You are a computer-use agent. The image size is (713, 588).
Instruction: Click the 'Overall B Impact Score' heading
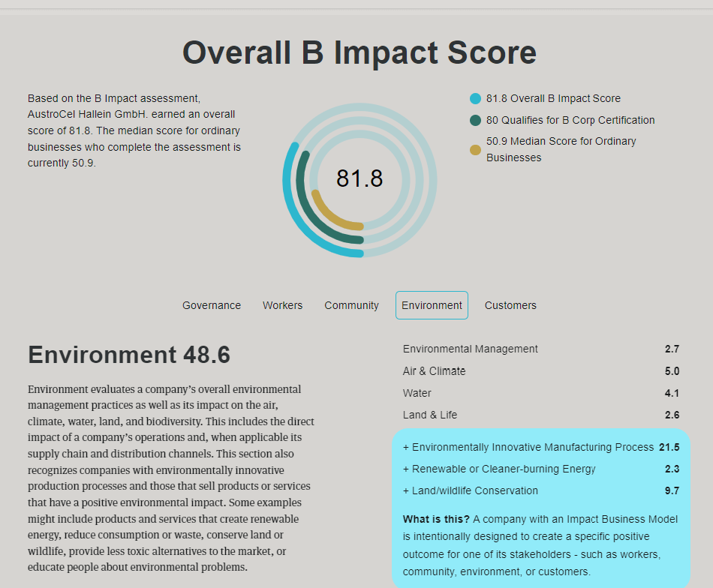coord(360,52)
